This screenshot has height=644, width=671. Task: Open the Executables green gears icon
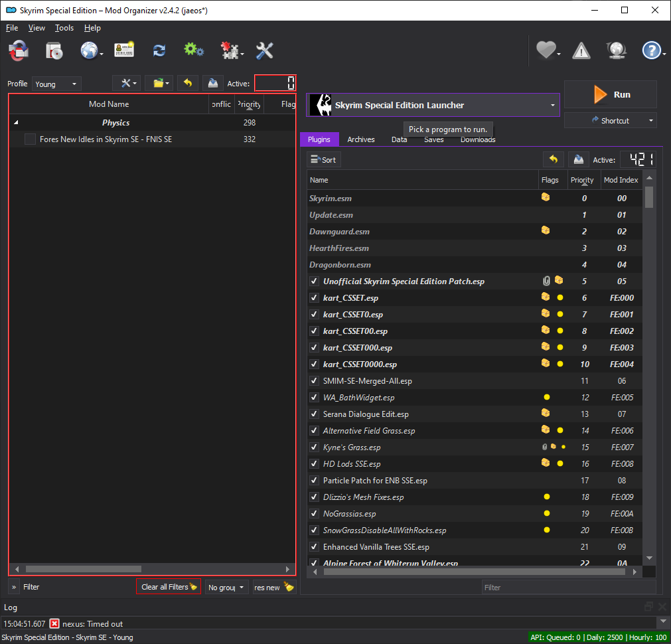tap(193, 50)
